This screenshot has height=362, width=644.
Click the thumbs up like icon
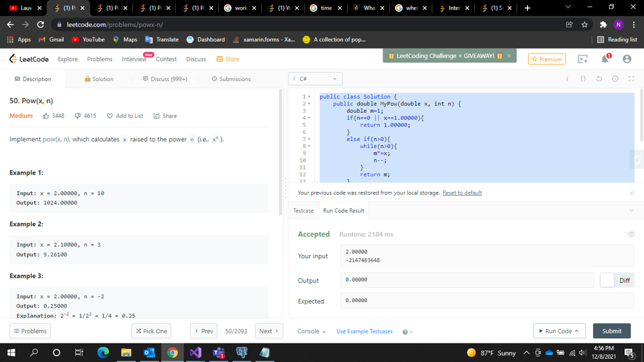[x=46, y=116]
